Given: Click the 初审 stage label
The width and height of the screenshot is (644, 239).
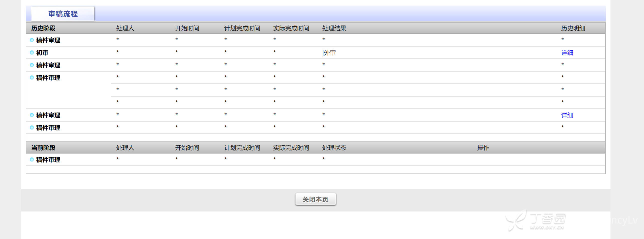Looking at the screenshot, I should pos(42,53).
